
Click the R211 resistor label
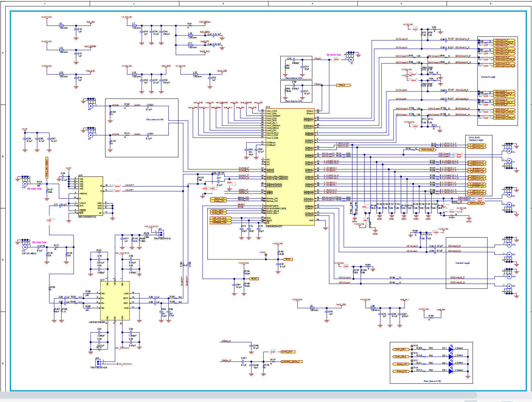(419, 363)
